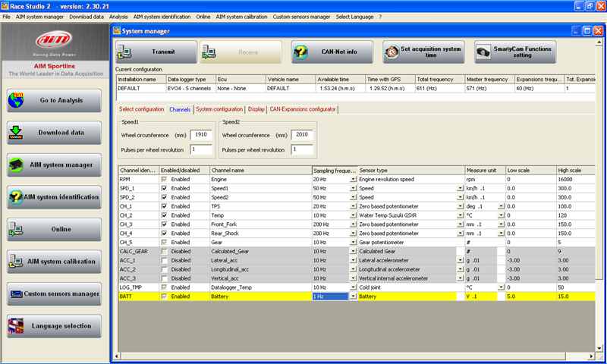This screenshot has height=364, width=607.
Task: Open the Battery sampling frequency dropdown
Action: (x=353, y=297)
